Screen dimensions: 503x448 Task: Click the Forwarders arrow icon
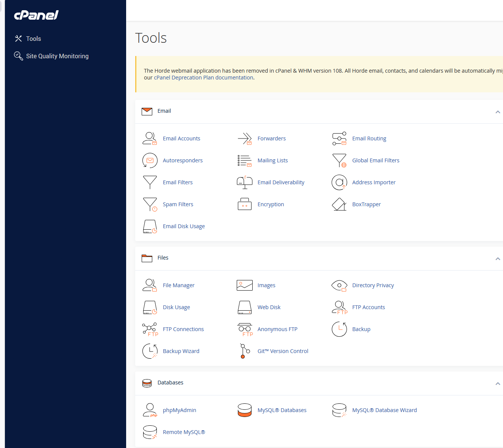pyautogui.click(x=245, y=138)
